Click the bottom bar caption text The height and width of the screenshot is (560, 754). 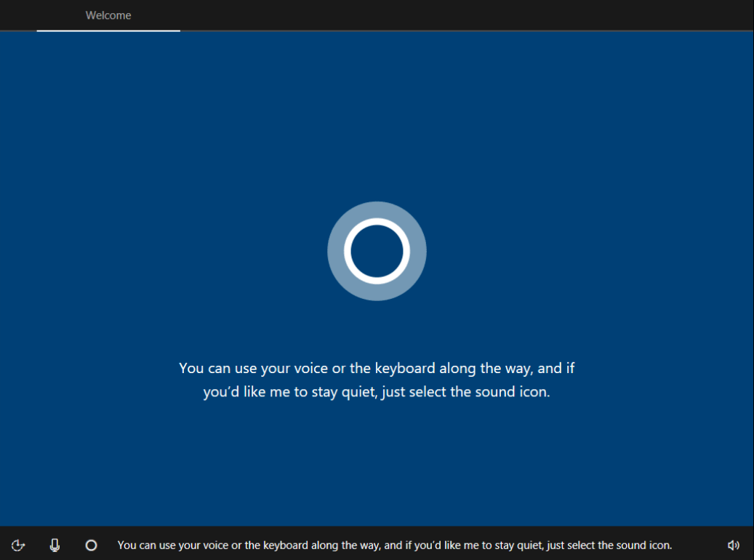pyautogui.click(x=395, y=545)
